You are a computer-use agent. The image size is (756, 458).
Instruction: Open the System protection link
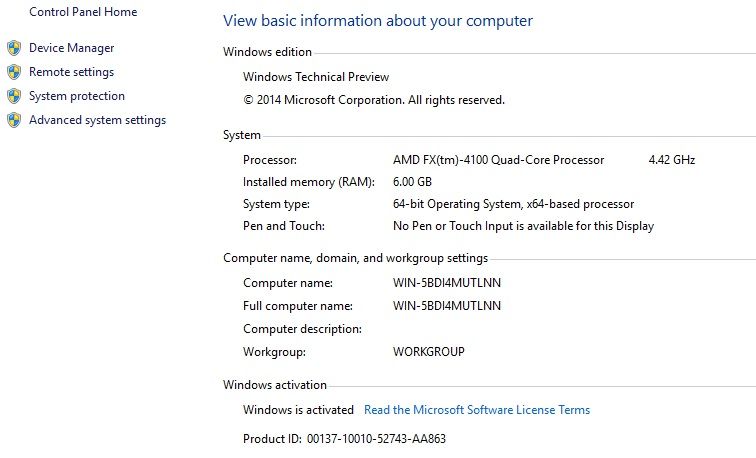[77, 96]
